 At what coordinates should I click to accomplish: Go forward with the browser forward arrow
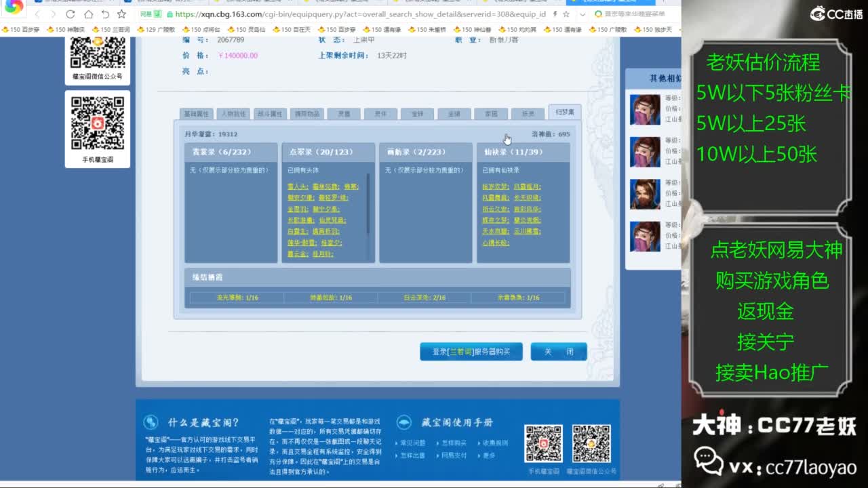pyautogui.click(x=53, y=14)
